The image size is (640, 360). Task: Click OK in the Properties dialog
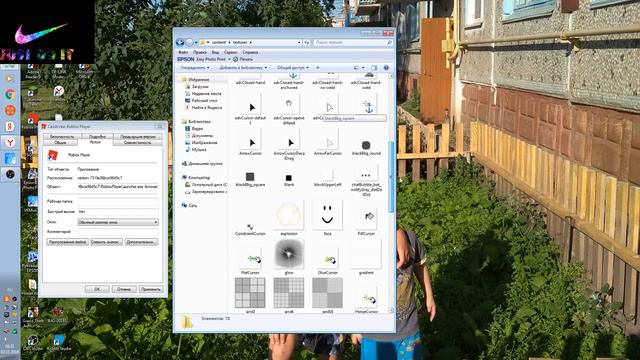[x=97, y=289]
